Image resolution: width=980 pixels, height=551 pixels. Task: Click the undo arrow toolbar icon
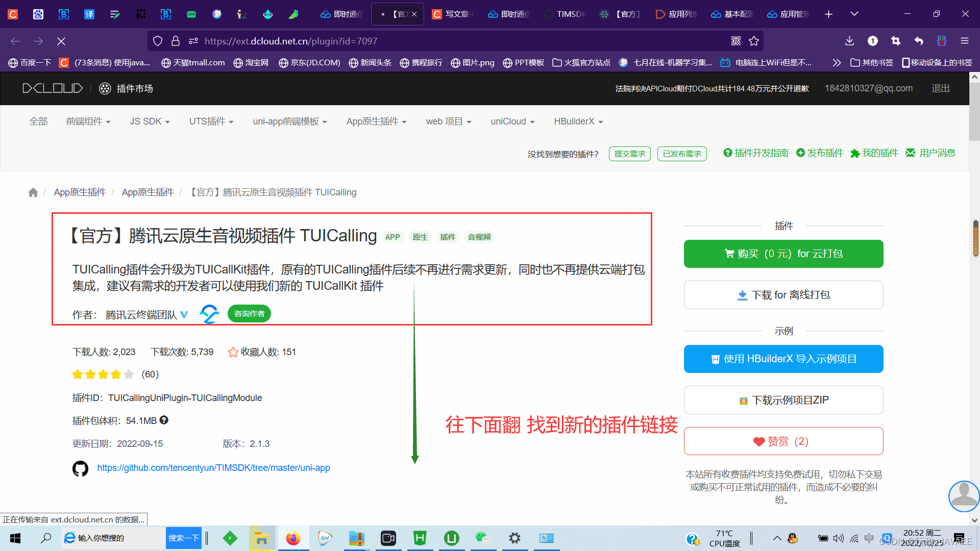[x=919, y=41]
